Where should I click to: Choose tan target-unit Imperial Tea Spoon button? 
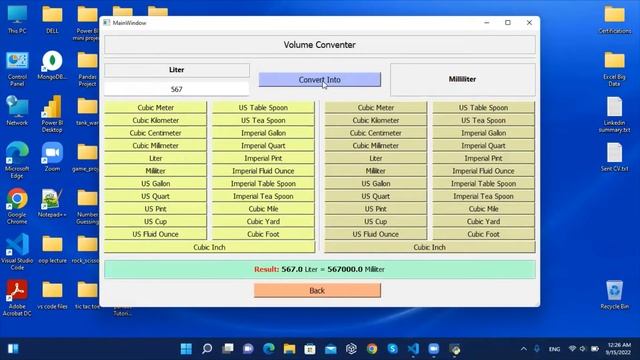click(x=483, y=196)
